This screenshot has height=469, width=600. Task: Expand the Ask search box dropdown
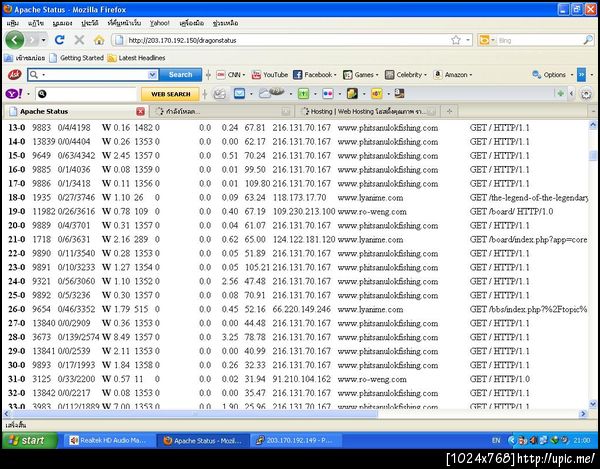(x=152, y=75)
